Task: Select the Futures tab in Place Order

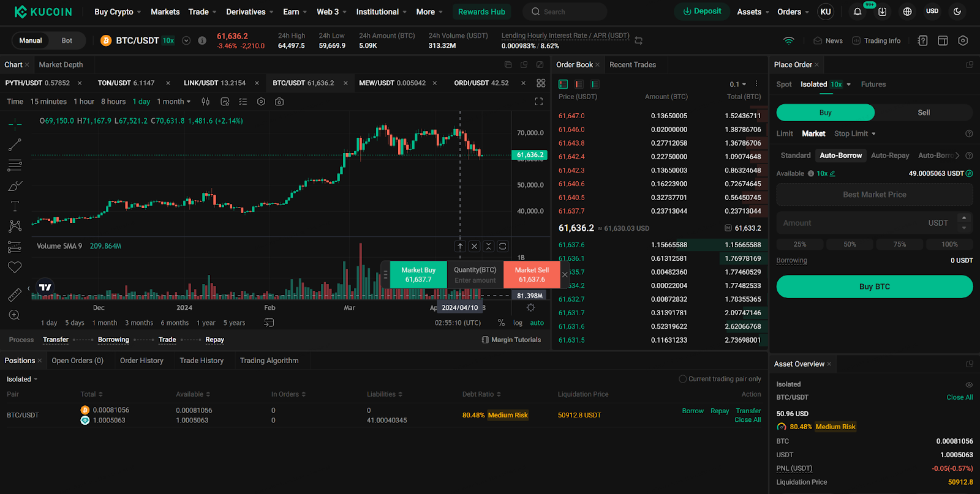Action: (x=873, y=84)
